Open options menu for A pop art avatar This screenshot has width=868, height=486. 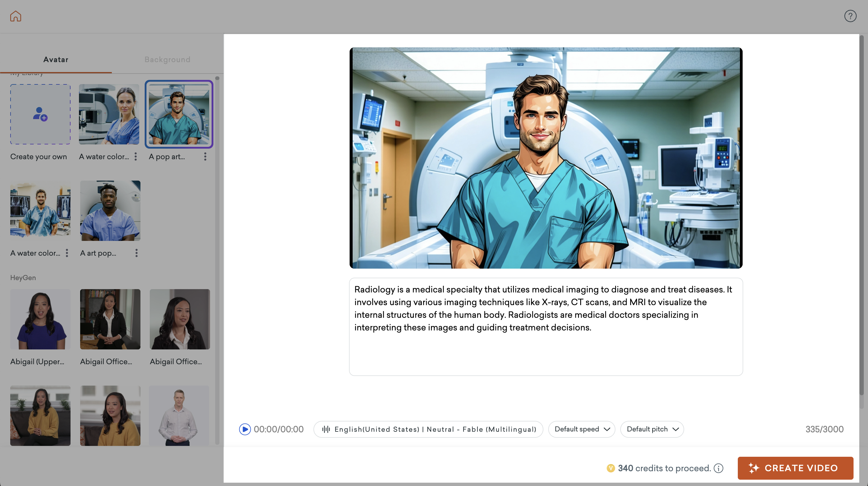tap(205, 156)
